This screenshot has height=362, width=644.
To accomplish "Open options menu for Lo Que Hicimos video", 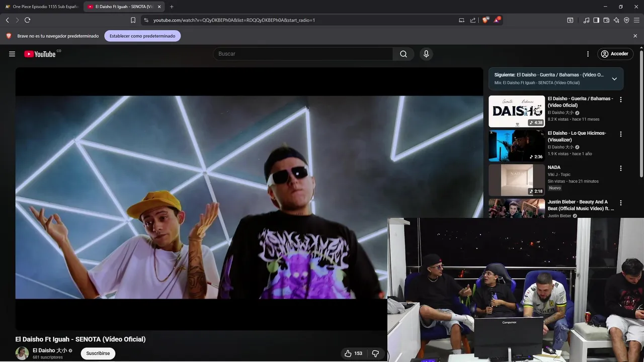I will [x=621, y=134].
